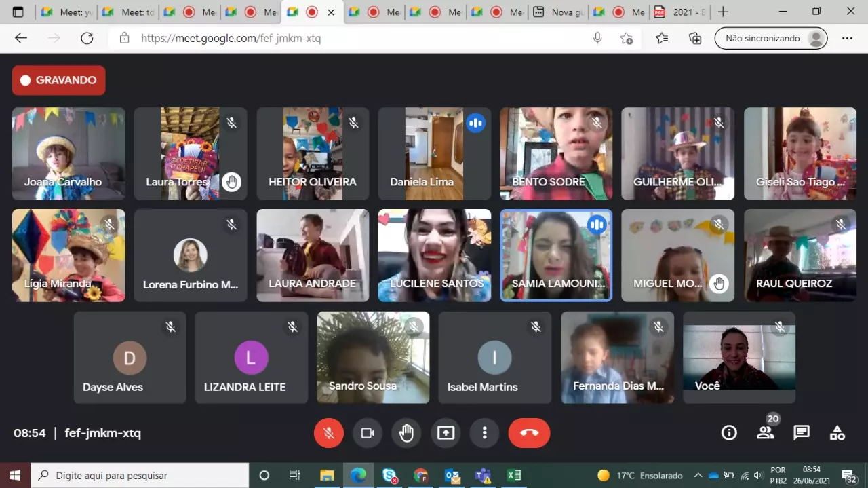Add this page to favorites
This screenshot has width=868, height=488.
click(x=627, y=39)
